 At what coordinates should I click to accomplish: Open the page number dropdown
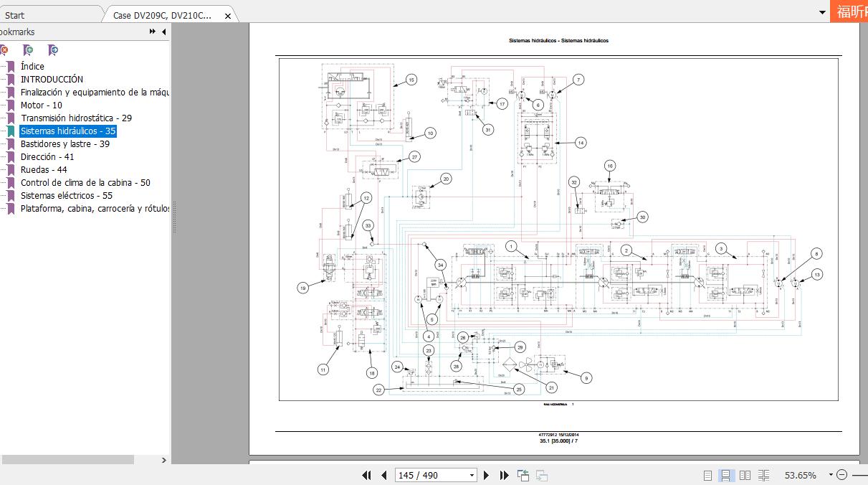pos(472,475)
